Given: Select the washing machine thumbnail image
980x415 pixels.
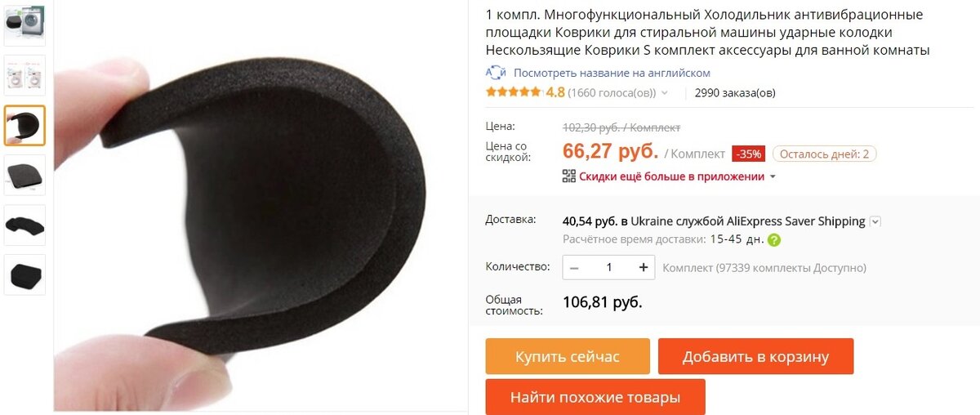Looking at the screenshot, I should 25,25.
